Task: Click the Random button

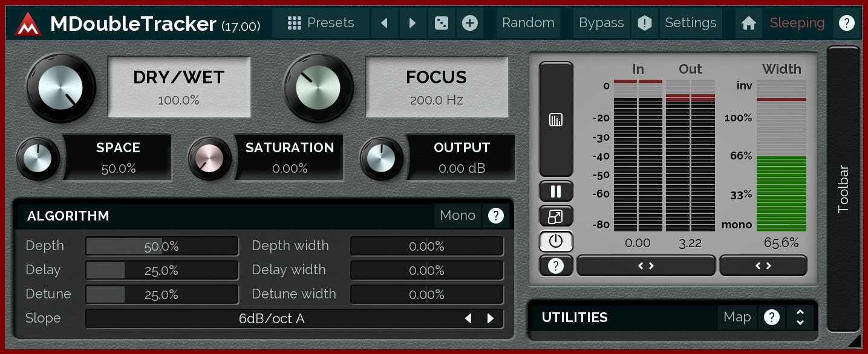Action: [x=528, y=23]
